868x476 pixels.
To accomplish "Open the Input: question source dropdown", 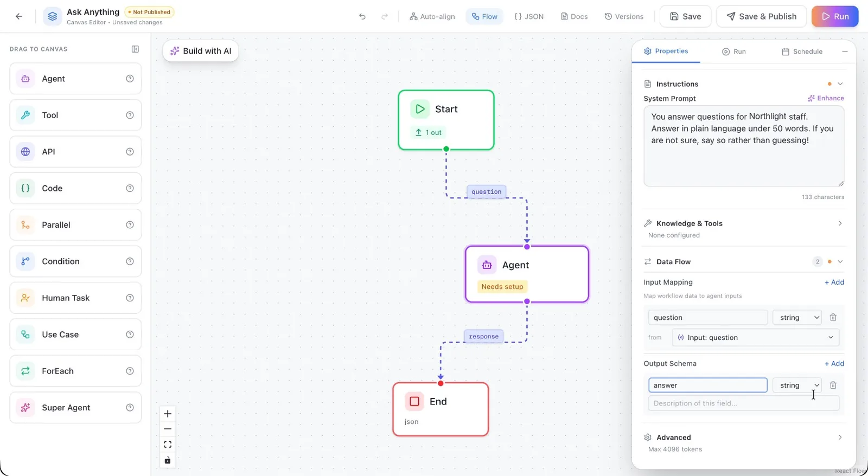I will [756, 337].
